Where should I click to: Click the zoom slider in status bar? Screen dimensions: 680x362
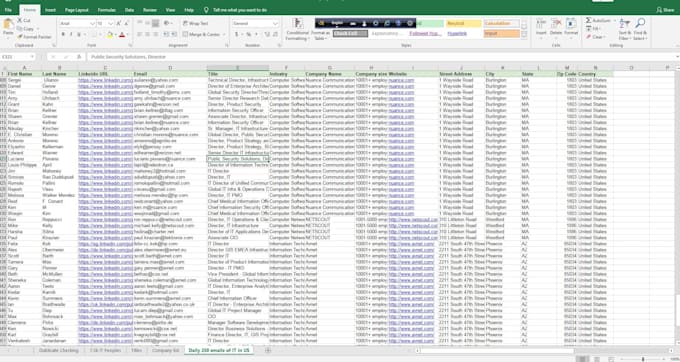pos(644,359)
